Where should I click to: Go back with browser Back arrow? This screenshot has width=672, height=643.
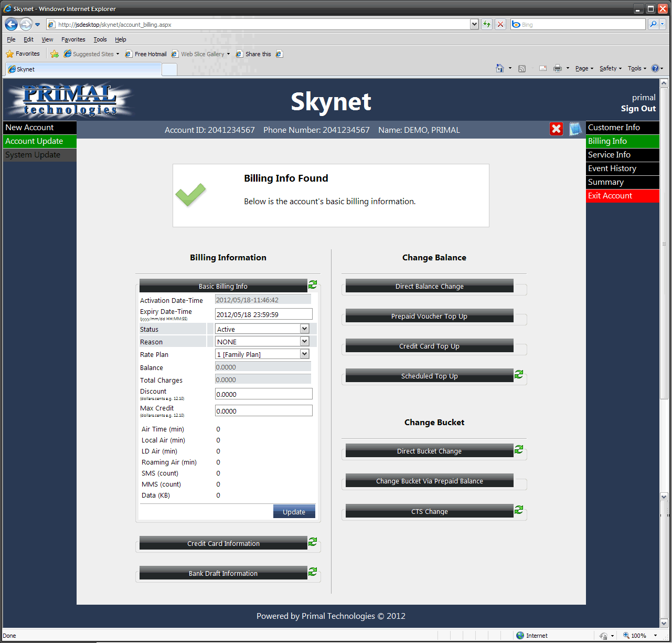point(11,24)
